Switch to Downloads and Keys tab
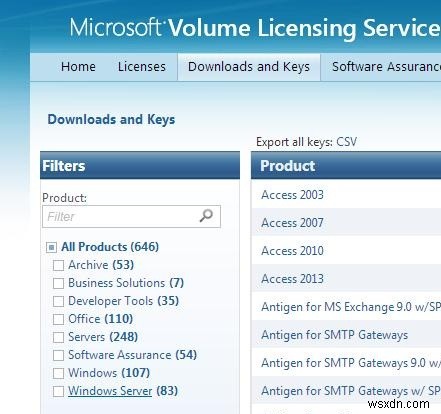Screen dimensions: 441x414 pyautogui.click(x=249, y=67)
